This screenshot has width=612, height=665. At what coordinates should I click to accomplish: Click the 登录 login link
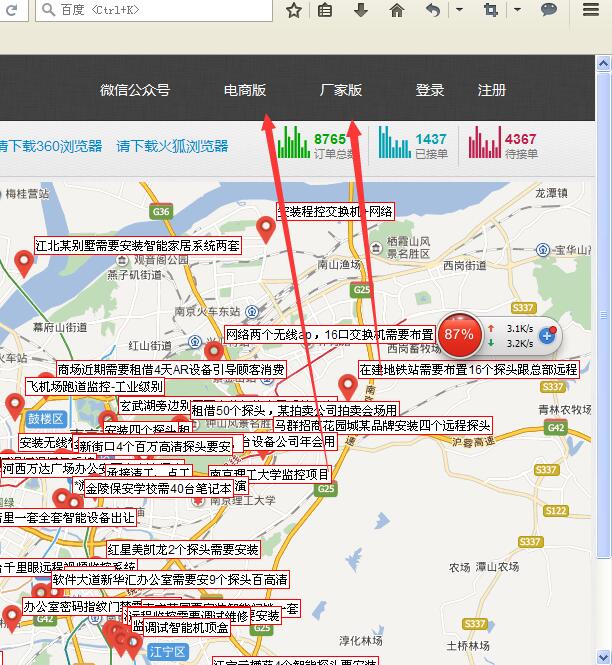click(430, 90)
